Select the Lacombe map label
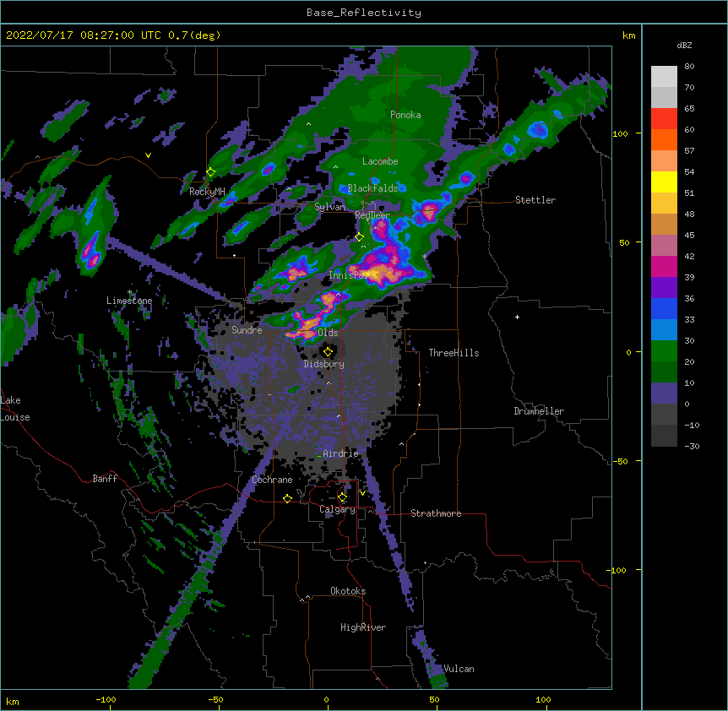Viewport: 728px width, 711px height. 380,161
